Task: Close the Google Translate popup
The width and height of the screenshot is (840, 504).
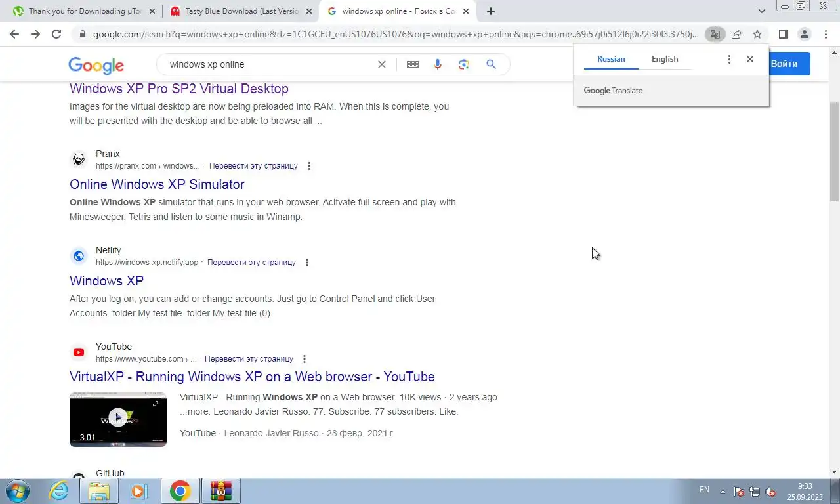Action: pyautogui.click(x=750, y=59)
